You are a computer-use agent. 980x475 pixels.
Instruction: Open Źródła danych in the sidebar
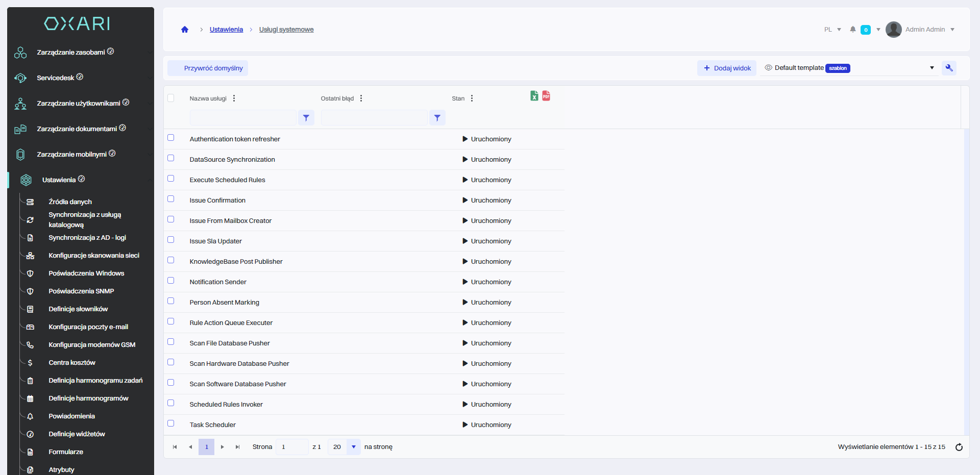[70, 202]
